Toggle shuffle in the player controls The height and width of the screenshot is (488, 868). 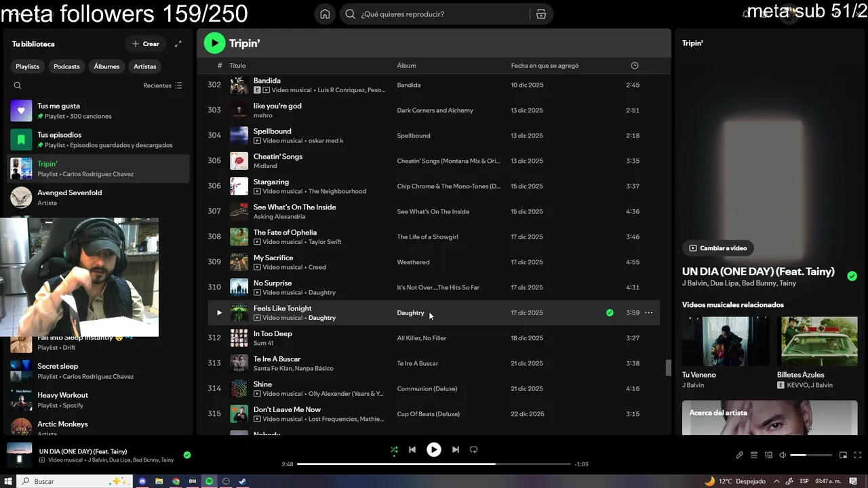click(394, 449)
